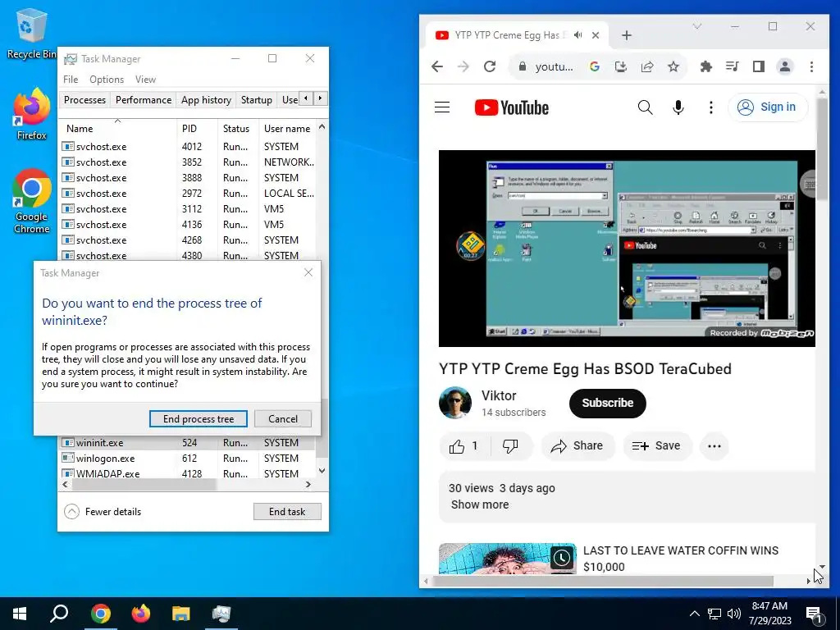Collapse Task Manager with Fewer details

click(103, 512)
